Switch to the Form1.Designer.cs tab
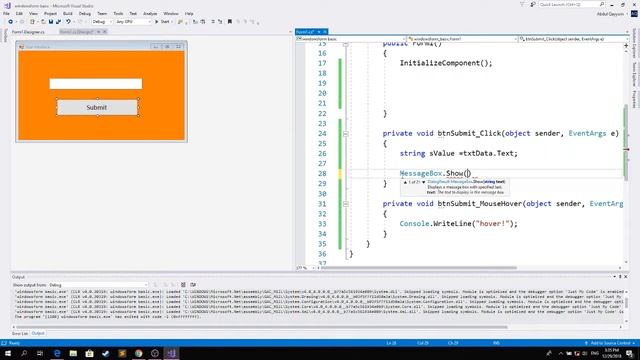The height and width of the screenshot is (360, 640). [x=28, y=31]
